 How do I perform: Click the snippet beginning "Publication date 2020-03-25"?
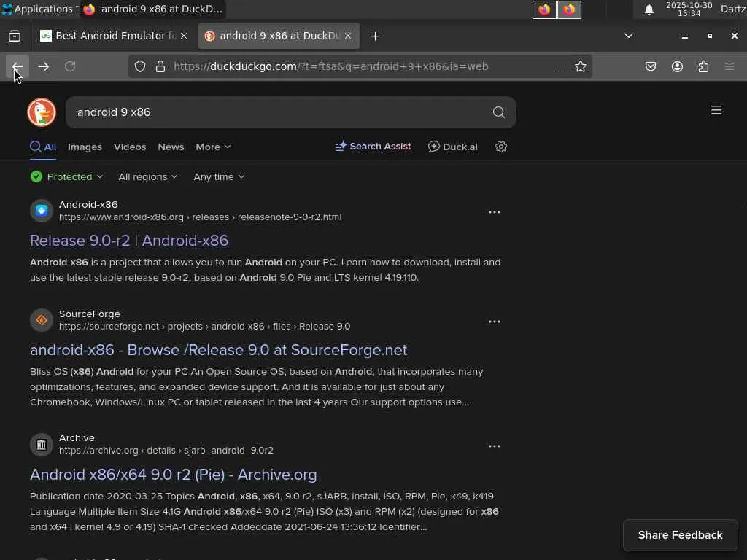(264, 511)
